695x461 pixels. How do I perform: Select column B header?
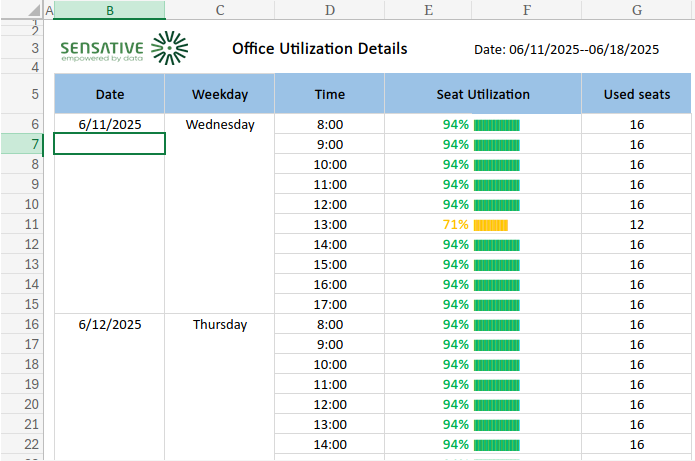tap(109, 10)
